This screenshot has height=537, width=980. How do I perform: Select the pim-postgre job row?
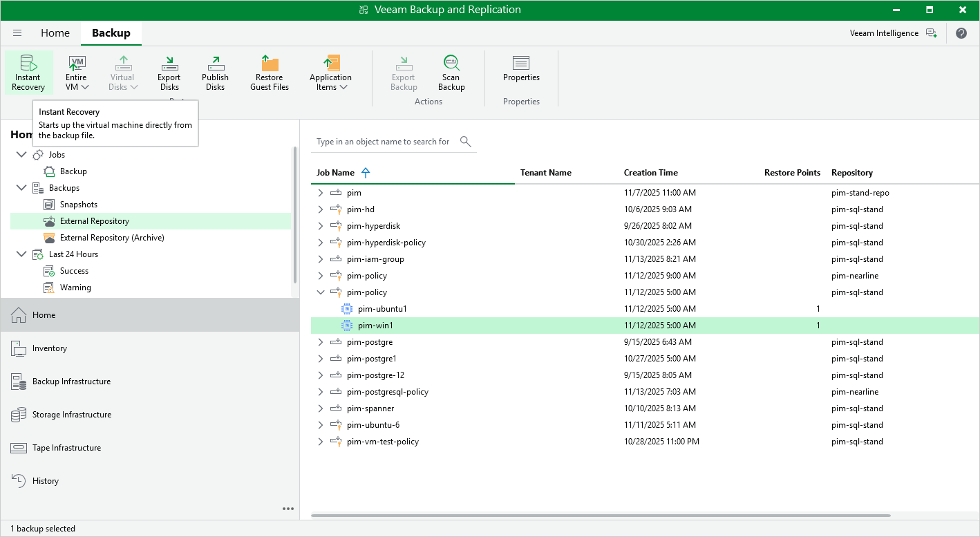[x=645, y=342]
